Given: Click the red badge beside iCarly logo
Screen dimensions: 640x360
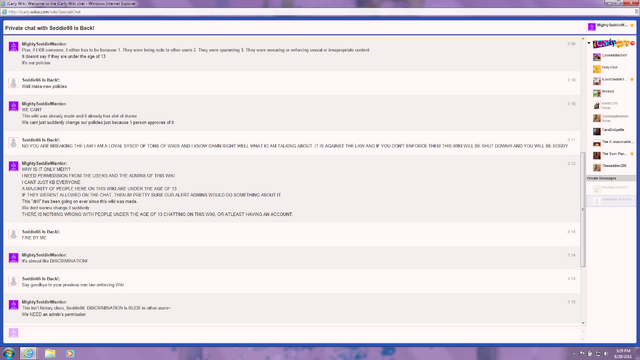Looking at the screenshot, I should [x=632, y=43].
